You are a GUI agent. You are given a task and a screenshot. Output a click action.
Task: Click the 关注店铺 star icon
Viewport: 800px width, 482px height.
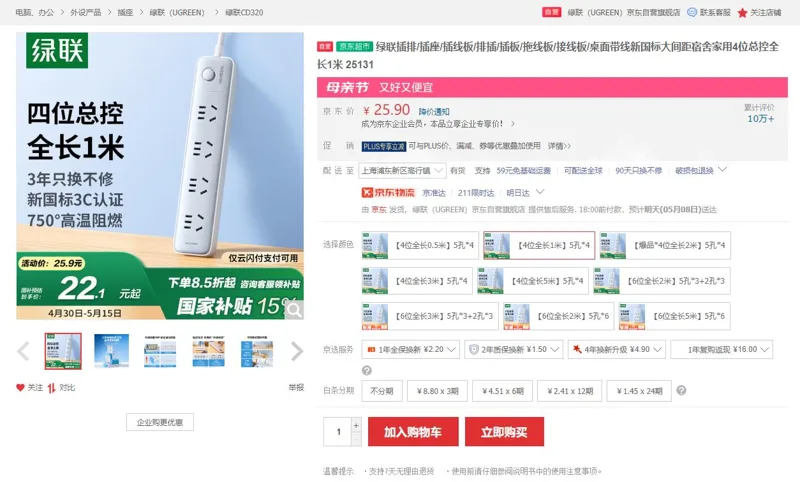[742, 13]
